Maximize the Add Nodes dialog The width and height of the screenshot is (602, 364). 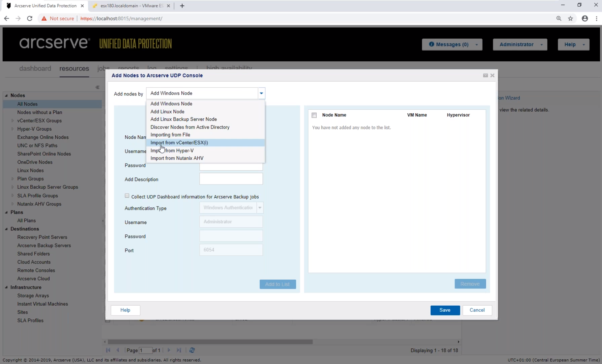[x=485, y=76]
